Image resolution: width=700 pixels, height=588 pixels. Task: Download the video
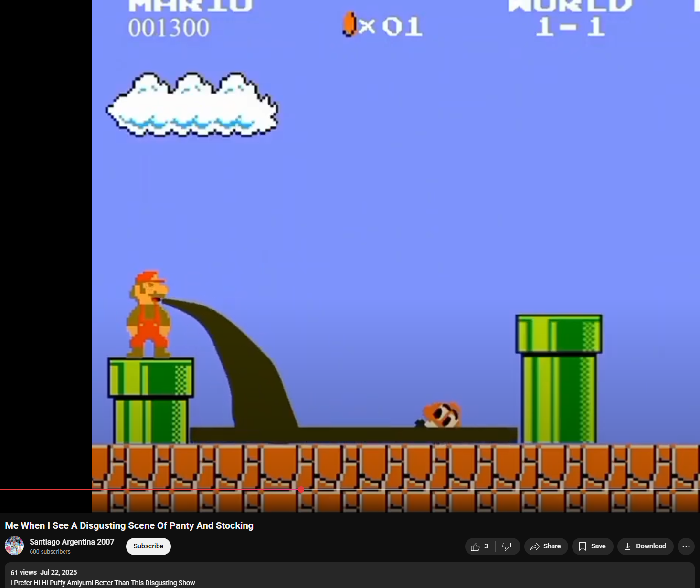coord(645,546)
